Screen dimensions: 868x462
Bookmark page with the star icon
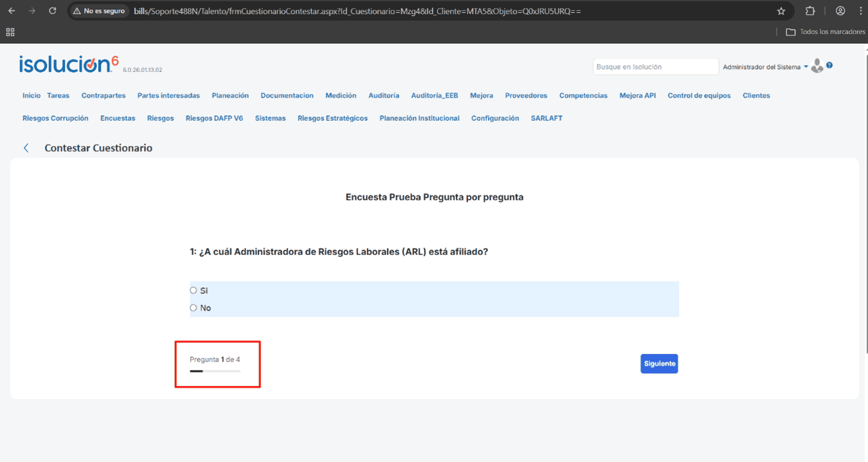(x=781, y=11)
